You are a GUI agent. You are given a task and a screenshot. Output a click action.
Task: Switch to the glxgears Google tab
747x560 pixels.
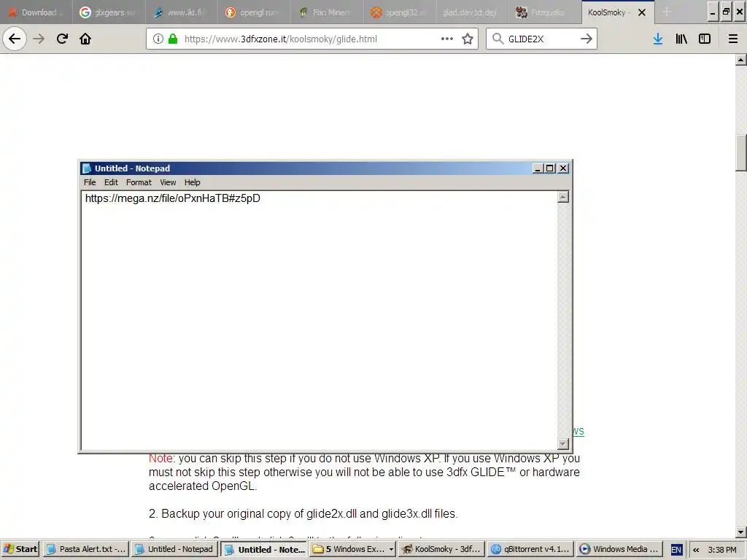click(x=109, y=12)
